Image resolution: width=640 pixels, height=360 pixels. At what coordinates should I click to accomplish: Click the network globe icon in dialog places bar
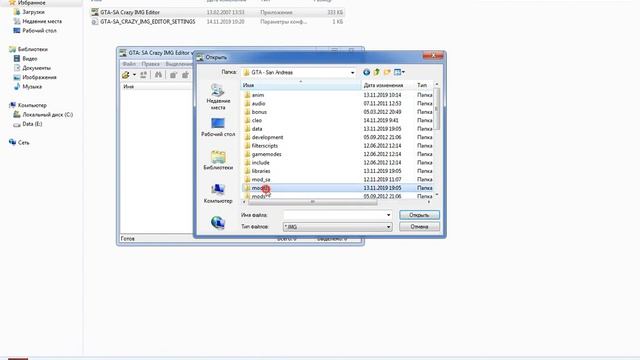tap(218, 222)
